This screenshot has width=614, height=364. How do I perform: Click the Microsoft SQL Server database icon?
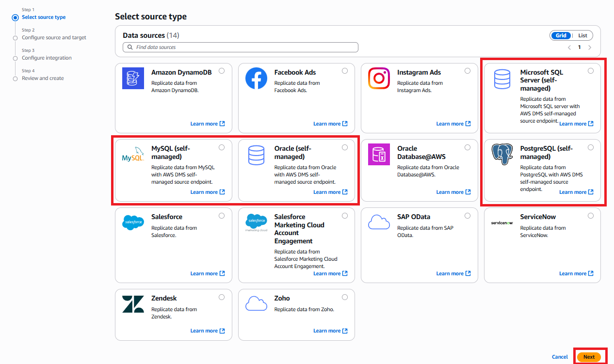[502, 79]
